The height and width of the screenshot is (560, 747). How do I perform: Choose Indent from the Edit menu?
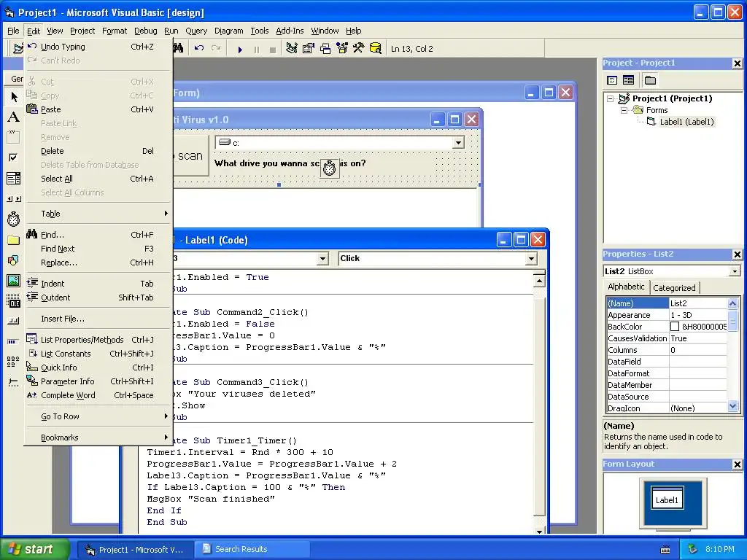click(x=98, y=284)
